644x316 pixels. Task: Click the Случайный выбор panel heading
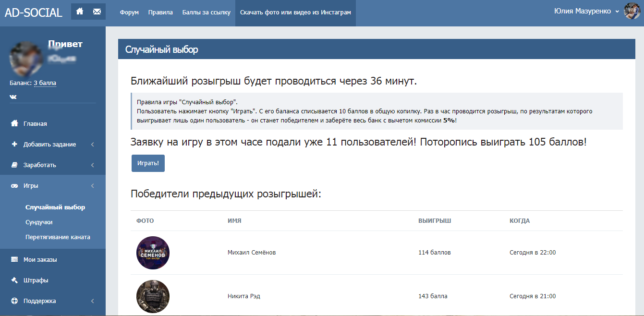pyautogui.click(x=161, y=49)
